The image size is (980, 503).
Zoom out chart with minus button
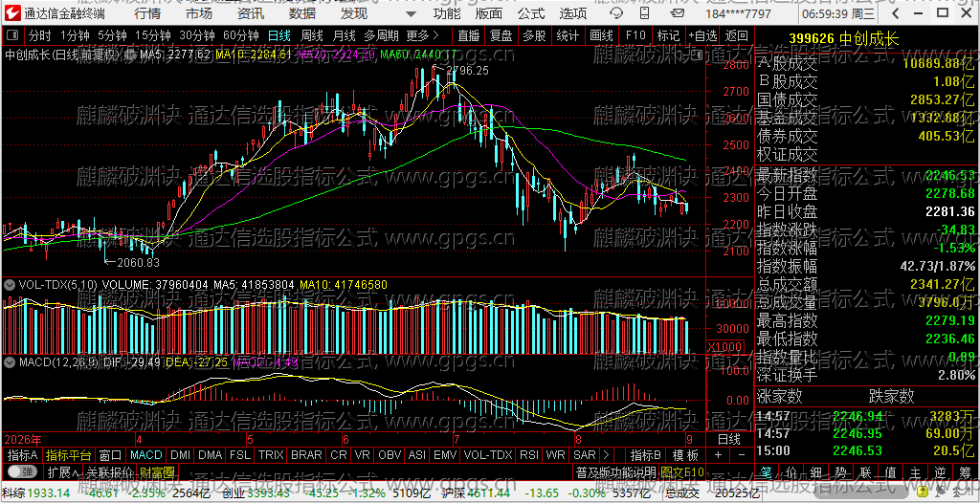742,454
